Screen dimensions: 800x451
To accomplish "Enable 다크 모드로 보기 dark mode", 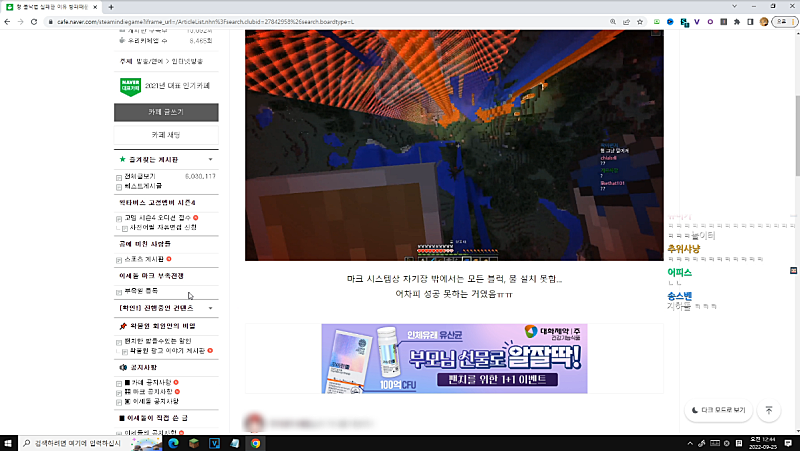I will [717, 410].
